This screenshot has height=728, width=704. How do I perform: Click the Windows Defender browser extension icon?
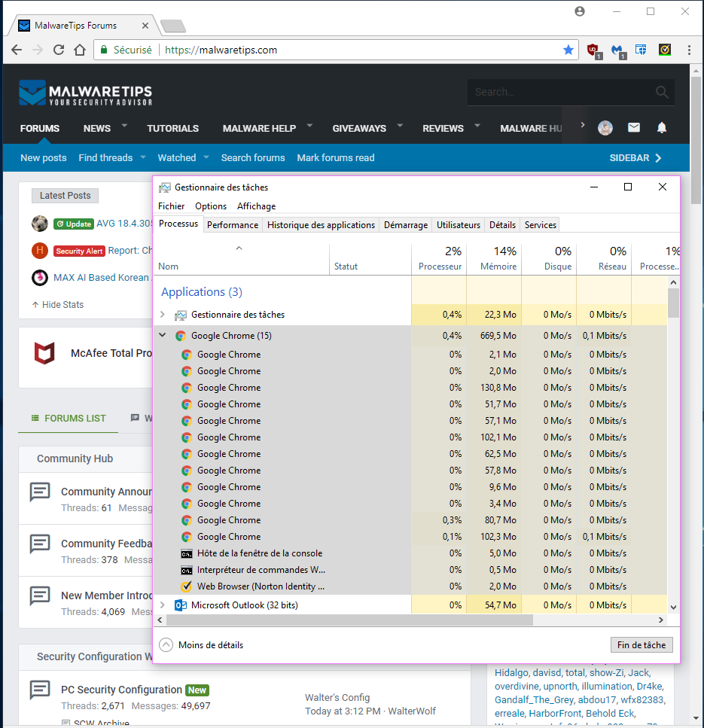coord(641,50)
